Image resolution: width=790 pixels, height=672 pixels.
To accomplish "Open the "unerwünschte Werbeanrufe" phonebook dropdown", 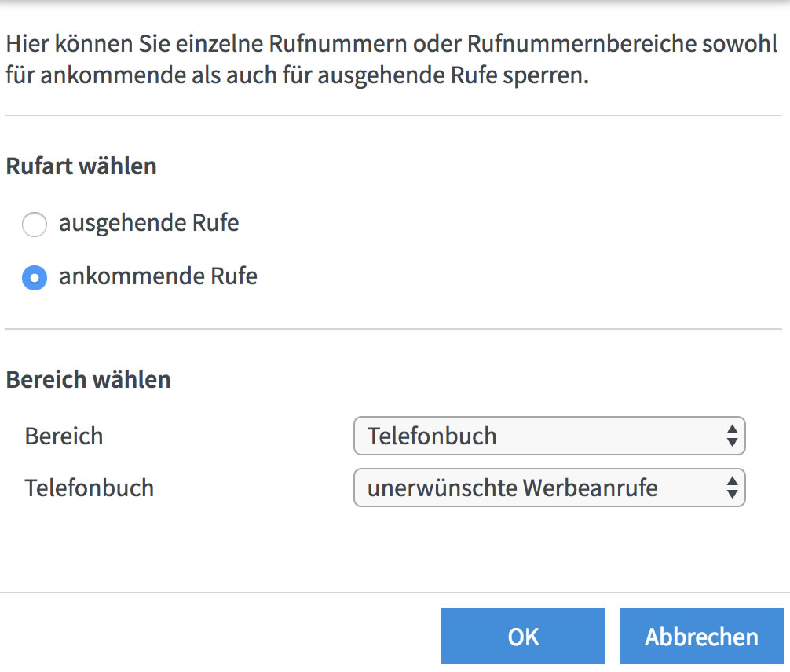I will (x=542, y=488).
